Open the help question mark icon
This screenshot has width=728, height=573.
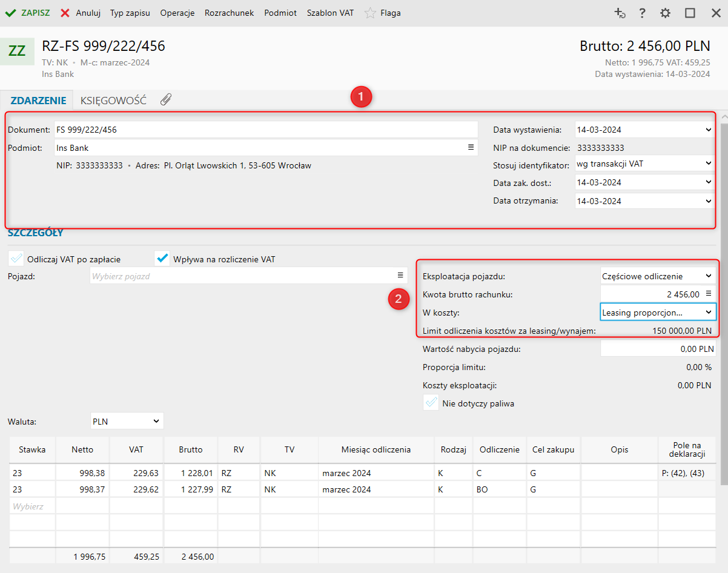[x=642, y=13]
